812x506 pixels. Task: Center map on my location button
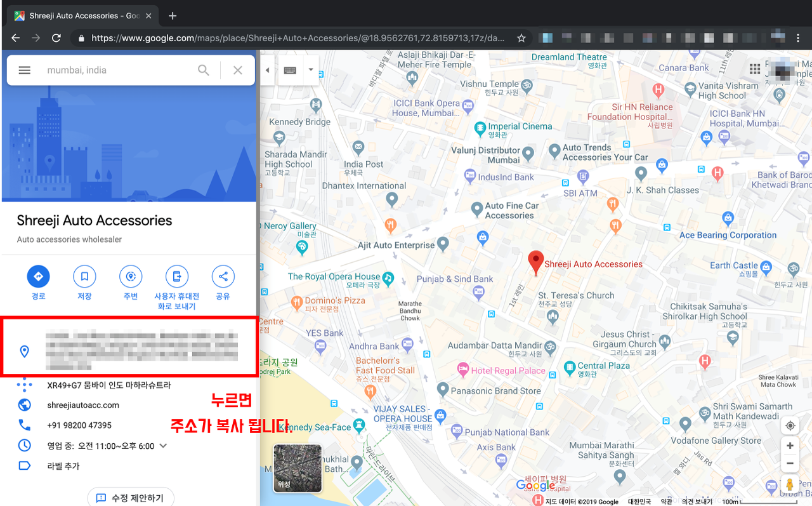tap(790, 426)
